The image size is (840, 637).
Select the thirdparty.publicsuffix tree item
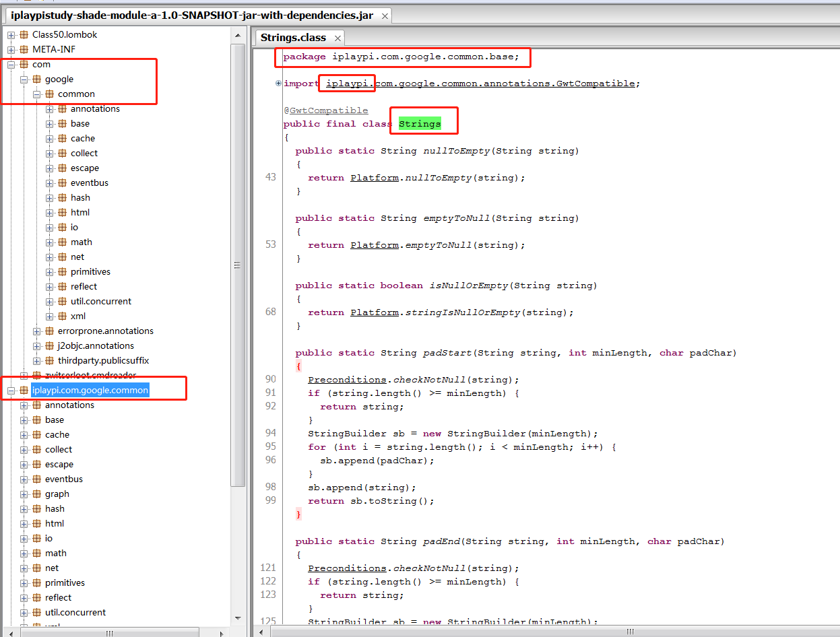pos(103,360)
